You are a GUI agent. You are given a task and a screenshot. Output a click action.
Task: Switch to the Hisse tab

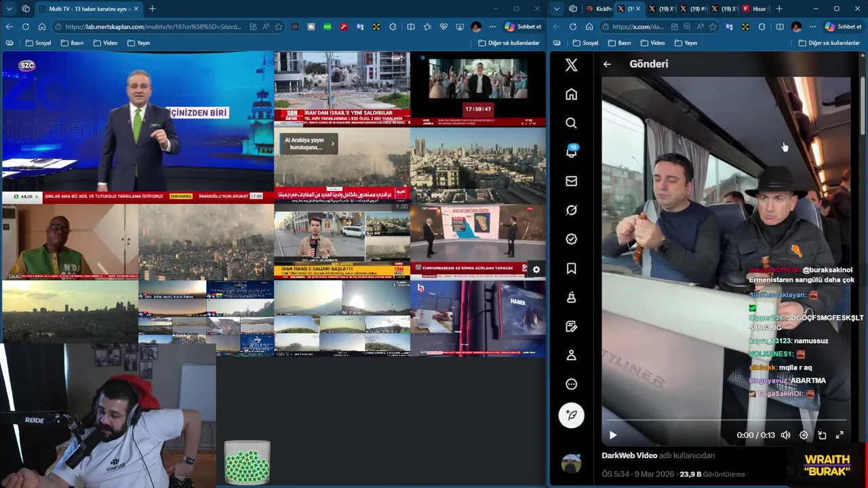pos(754,9)
